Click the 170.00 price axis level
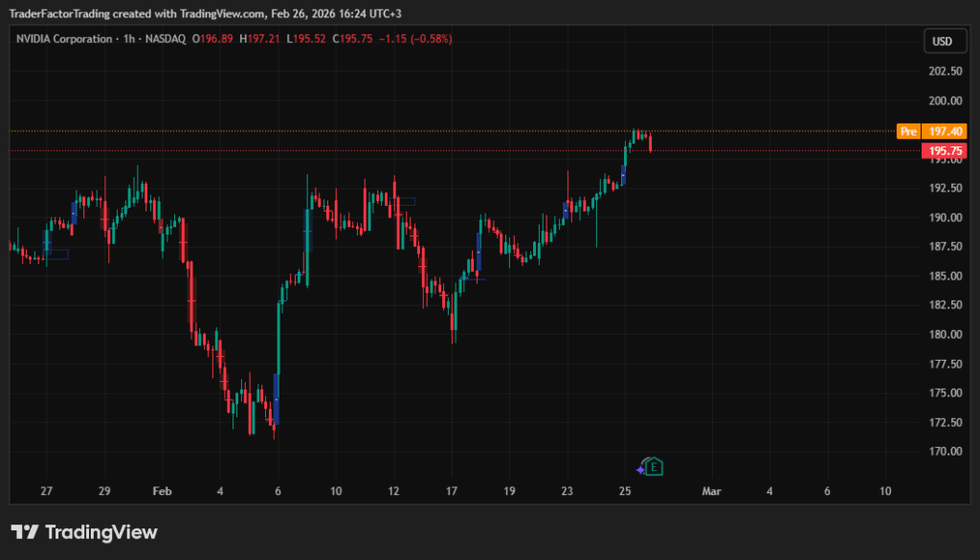Screen dimensions: 980x560 tap(945, 451)
